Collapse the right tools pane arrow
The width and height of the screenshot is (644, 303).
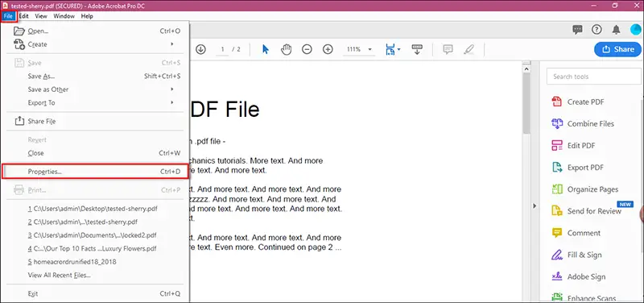coord(535,205)
